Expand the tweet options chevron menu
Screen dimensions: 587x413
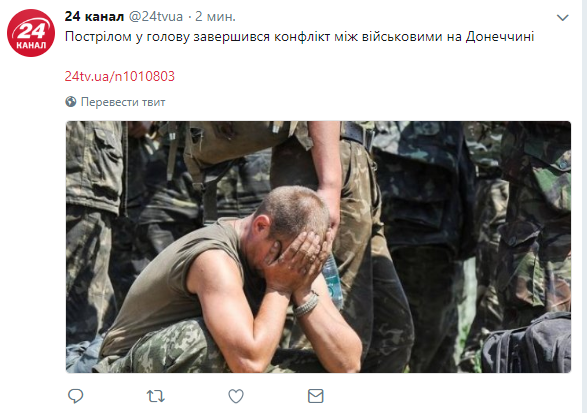(563, 17)
